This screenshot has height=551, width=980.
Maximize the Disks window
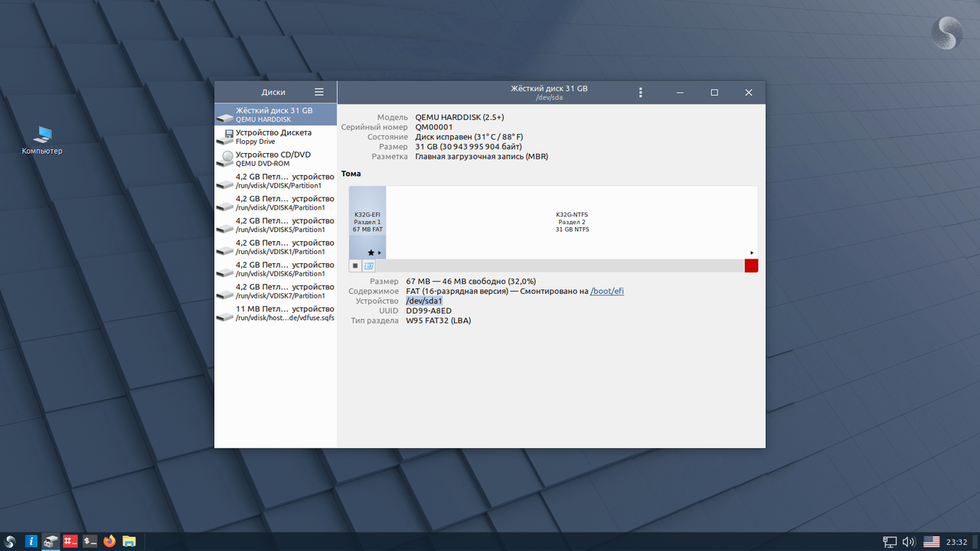pos(714,93)
